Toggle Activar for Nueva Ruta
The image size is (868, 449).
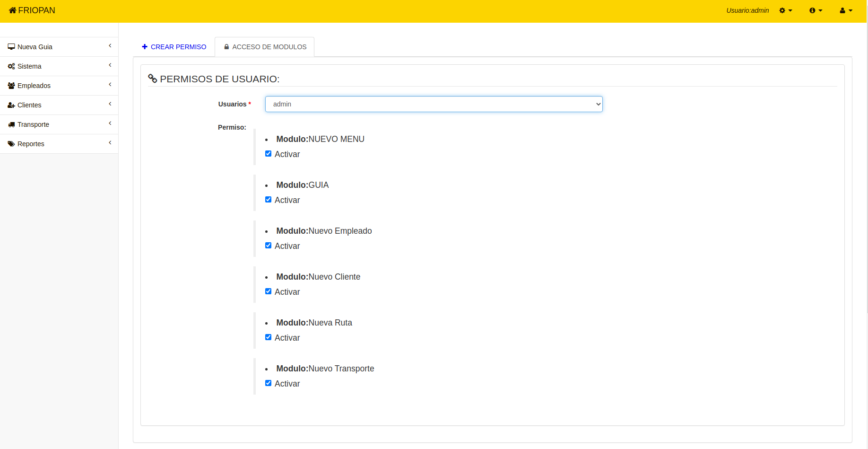coord(268,337)
